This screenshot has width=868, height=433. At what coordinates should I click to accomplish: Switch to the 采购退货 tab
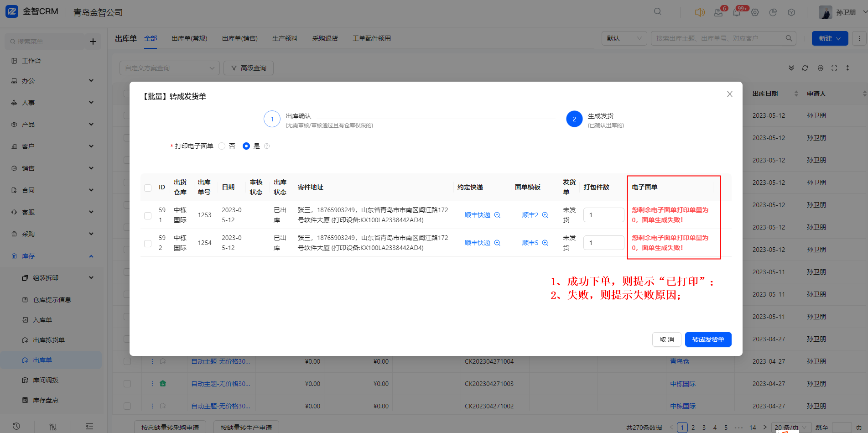tap(325, 38)
